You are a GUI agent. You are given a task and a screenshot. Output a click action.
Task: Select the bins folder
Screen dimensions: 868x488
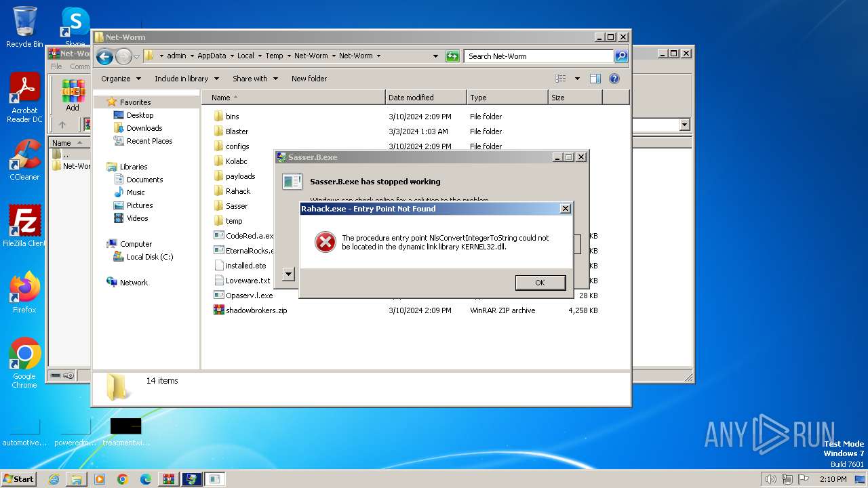(x=232, y=117)
